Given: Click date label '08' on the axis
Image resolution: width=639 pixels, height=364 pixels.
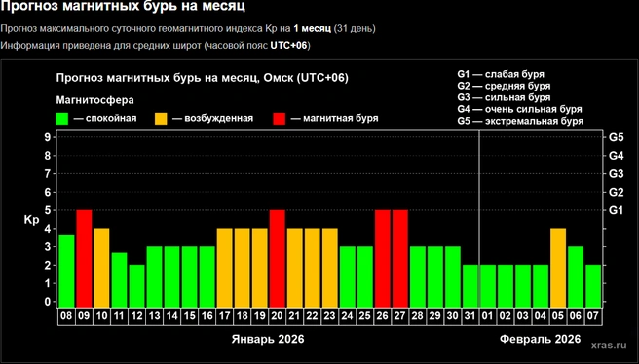Looking at the screenshot, I should point(66,316).
